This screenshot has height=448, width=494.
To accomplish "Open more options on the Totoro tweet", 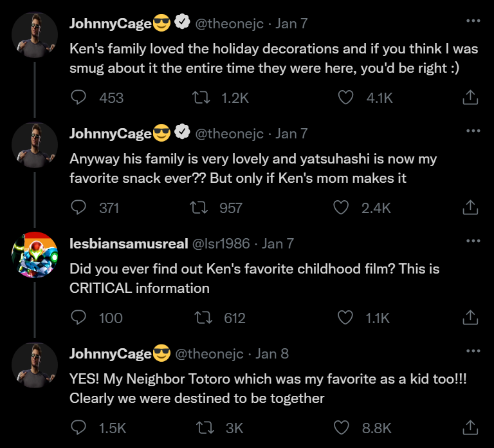I will tap(473, 351).
